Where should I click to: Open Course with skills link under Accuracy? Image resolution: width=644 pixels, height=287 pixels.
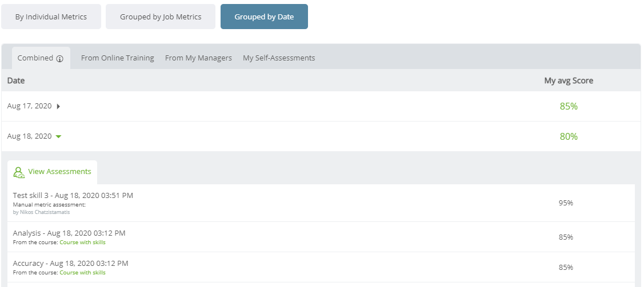point(82,273)
